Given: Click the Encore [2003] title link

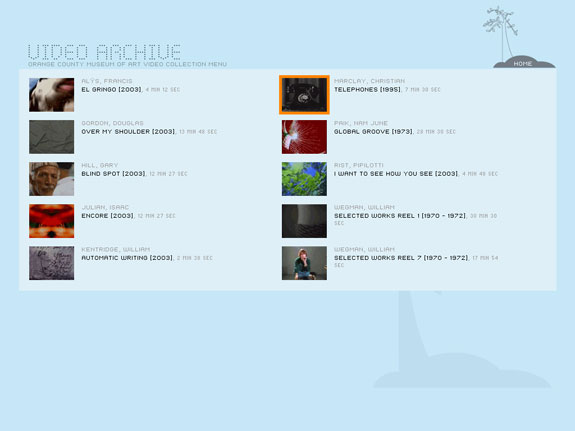Looking at the screenshot, I should (x=108, y=216).
